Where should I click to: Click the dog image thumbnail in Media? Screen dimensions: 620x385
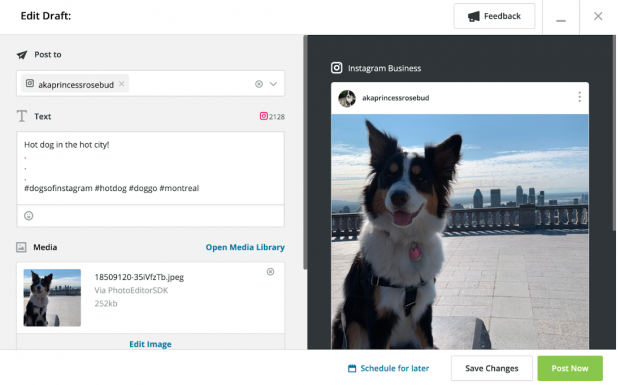52,298
